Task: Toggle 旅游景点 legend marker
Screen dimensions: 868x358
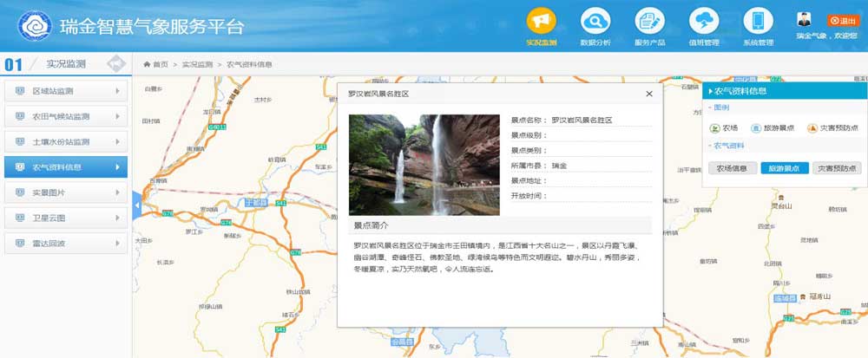Action: pos(756,127)
